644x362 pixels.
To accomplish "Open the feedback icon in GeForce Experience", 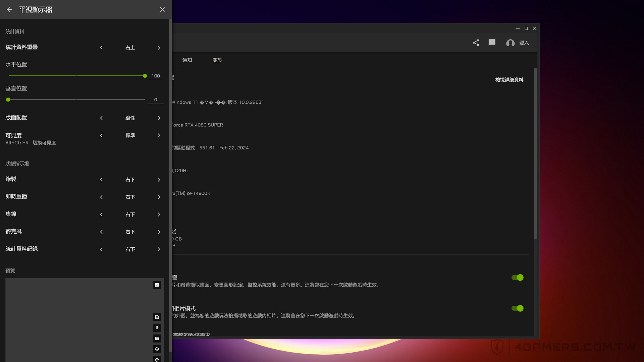I will (x=492, y=43).
